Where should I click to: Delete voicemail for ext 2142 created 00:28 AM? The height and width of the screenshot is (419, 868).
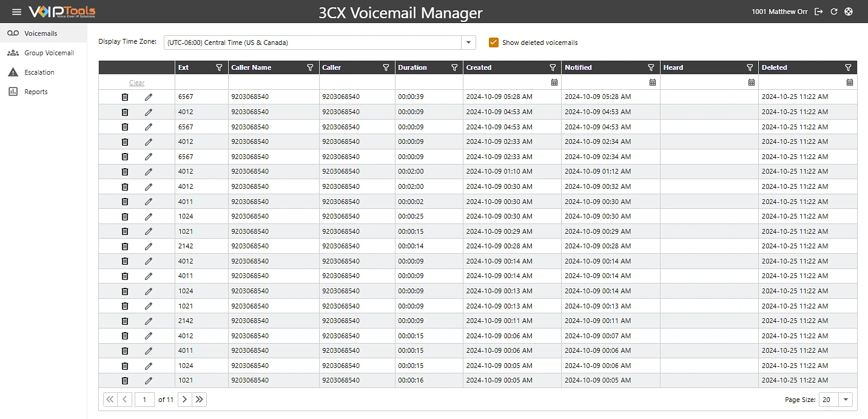click(125, 247)
